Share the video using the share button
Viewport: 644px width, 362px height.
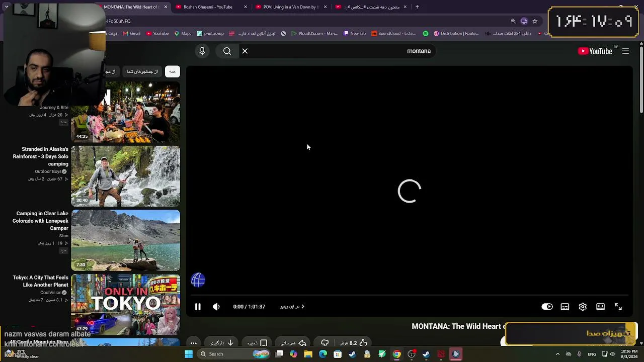[x=293, y=343]
